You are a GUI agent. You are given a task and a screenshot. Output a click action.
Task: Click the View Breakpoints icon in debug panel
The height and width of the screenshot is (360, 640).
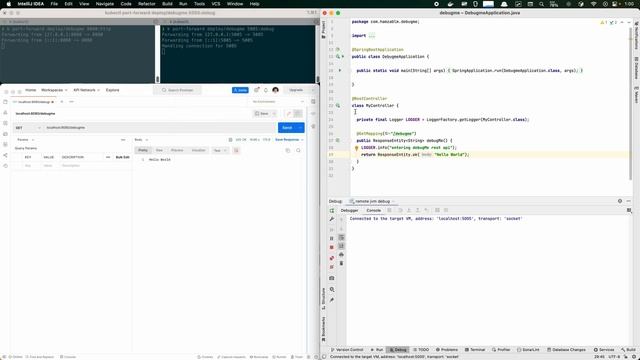332,258
